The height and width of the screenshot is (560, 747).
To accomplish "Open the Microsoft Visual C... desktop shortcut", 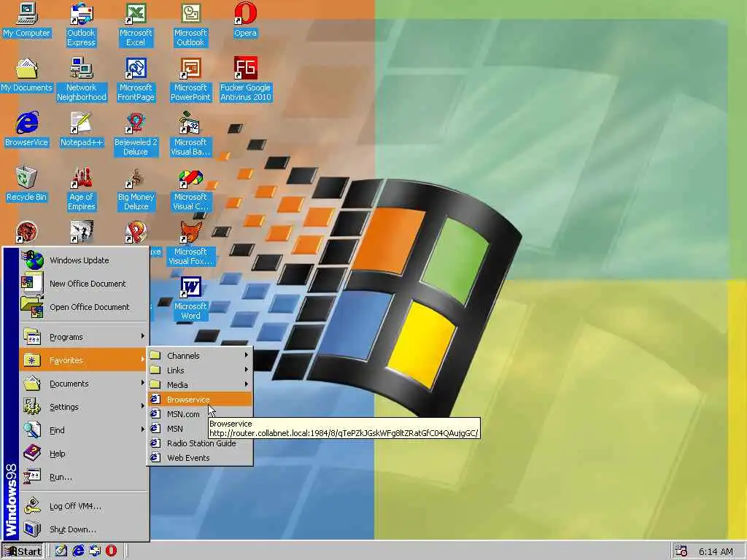I will (x=190, y=189).
